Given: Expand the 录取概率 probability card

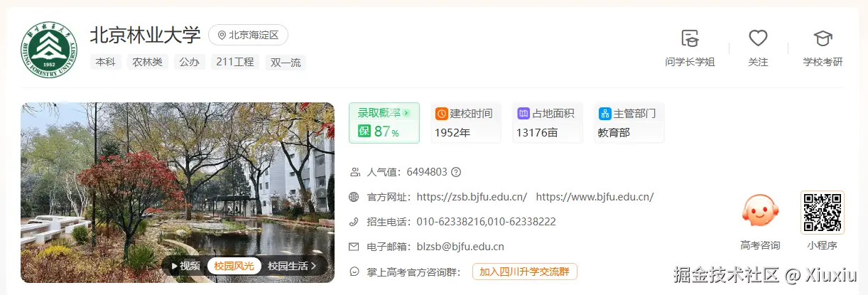Looking at the screenshot, I should click(x=384, y=123).
